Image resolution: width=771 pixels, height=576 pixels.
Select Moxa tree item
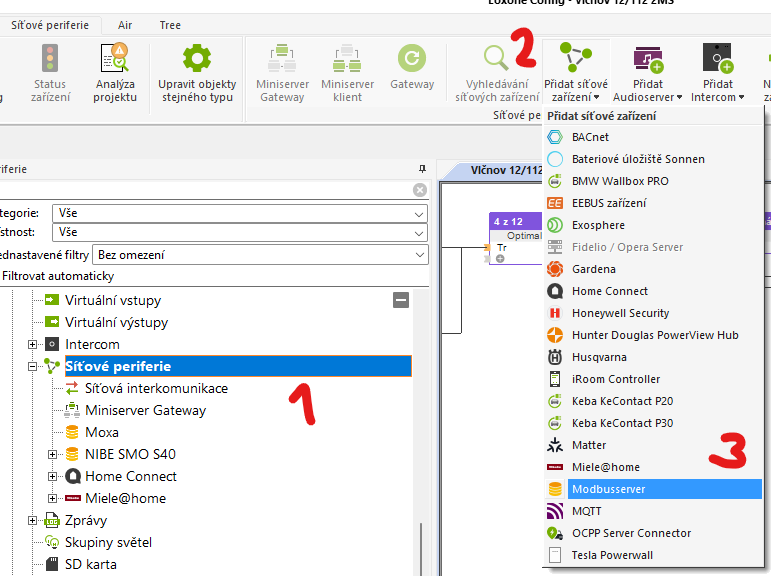coord(102,432)
